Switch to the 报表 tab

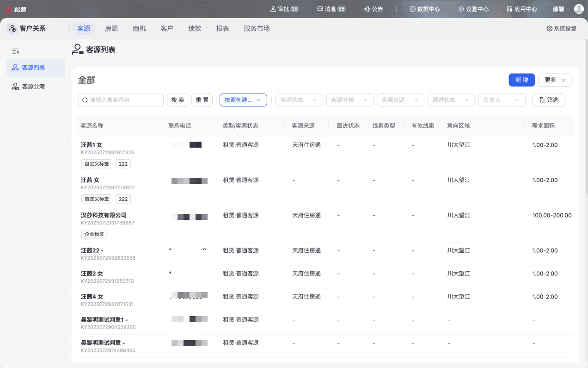point(222,29)
